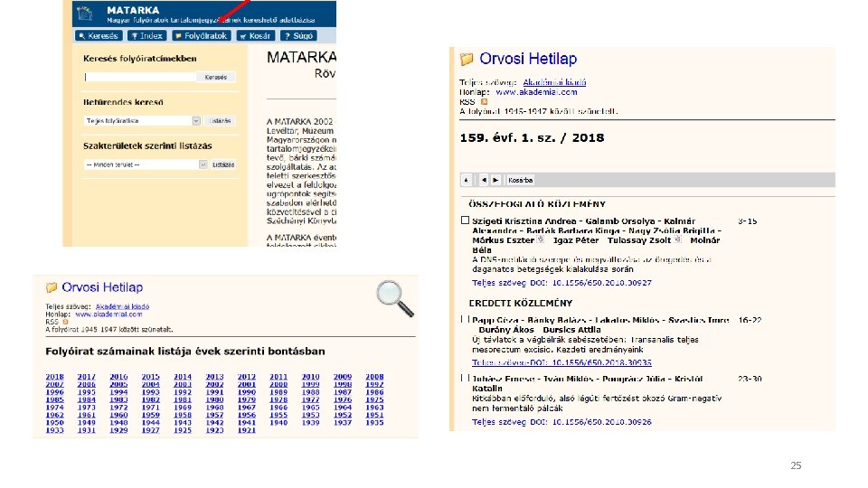This screenshot has width=868, height=488.
Task: Open the Keresés menu button
Action: coord(98,36)
